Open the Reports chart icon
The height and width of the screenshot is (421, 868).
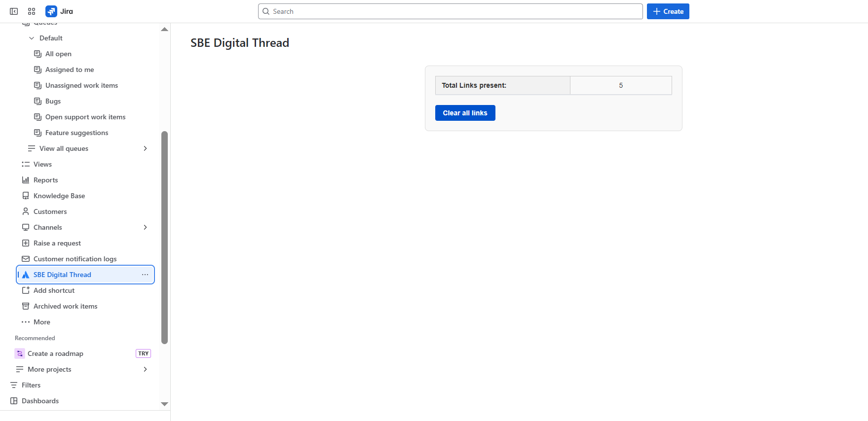point(26,180)
